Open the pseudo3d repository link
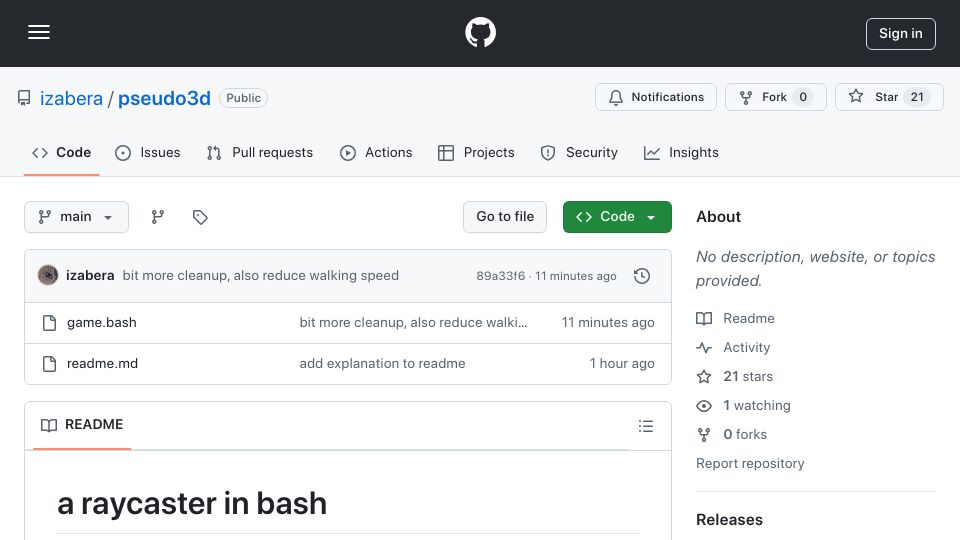Viewport: 960px width, 540px height. 164,98
